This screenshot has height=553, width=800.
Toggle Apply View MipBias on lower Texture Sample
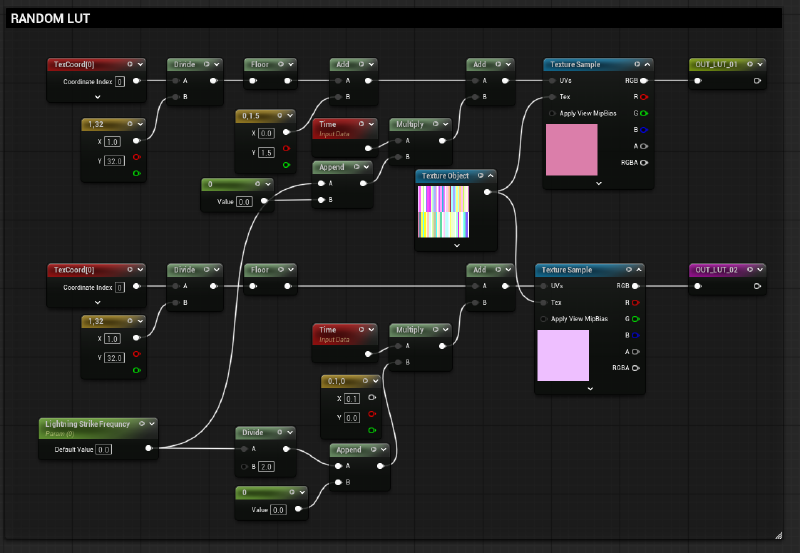(542, 319)
